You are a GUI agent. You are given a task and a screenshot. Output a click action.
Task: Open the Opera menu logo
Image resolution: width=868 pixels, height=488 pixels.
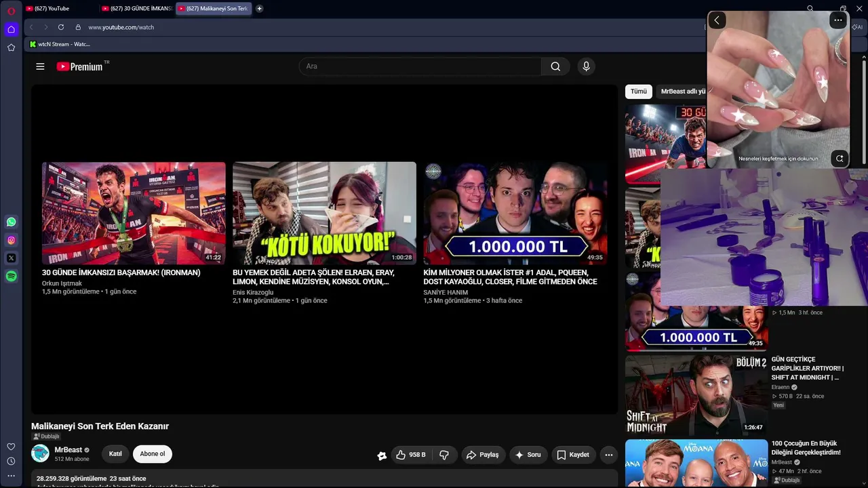pos(11,11)
